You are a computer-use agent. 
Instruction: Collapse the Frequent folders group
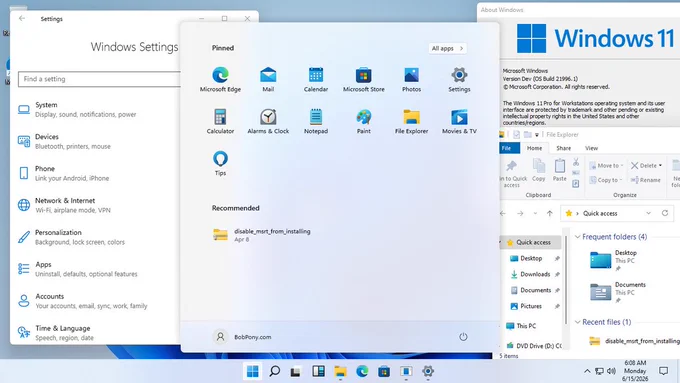[x=577, y=237]
